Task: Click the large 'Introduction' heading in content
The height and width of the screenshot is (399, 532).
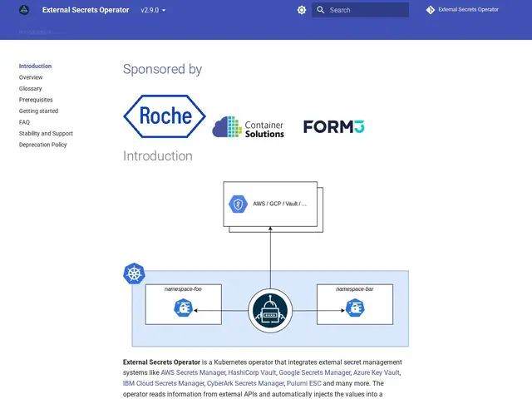Action: (158, 156)
